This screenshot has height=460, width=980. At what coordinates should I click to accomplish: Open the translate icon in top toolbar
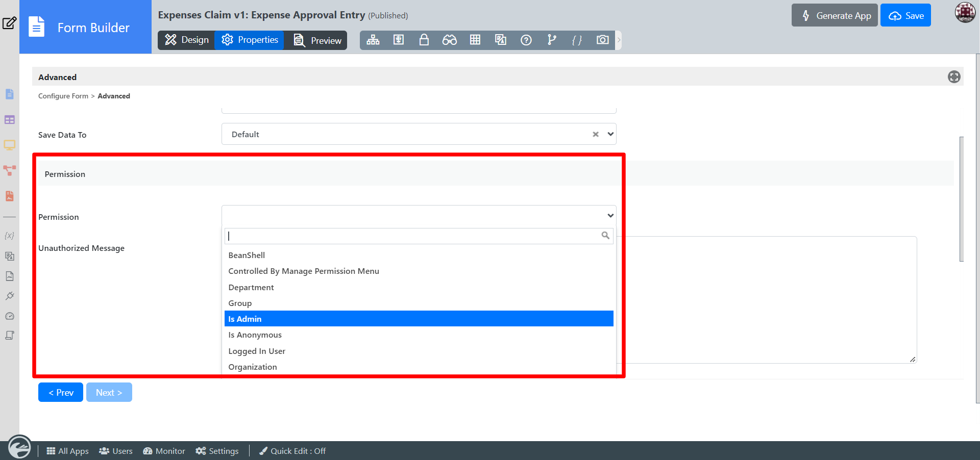tap(501, 40)
